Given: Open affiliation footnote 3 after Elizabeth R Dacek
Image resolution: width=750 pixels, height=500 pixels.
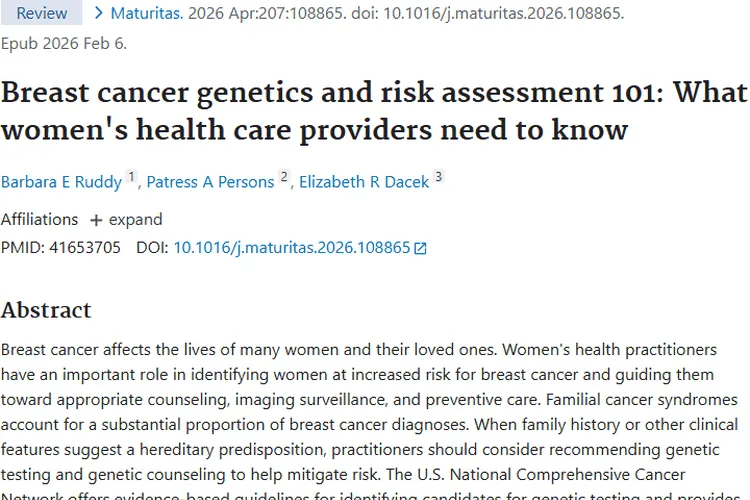Looking at the screenshot, I should [x=438, y=179].
